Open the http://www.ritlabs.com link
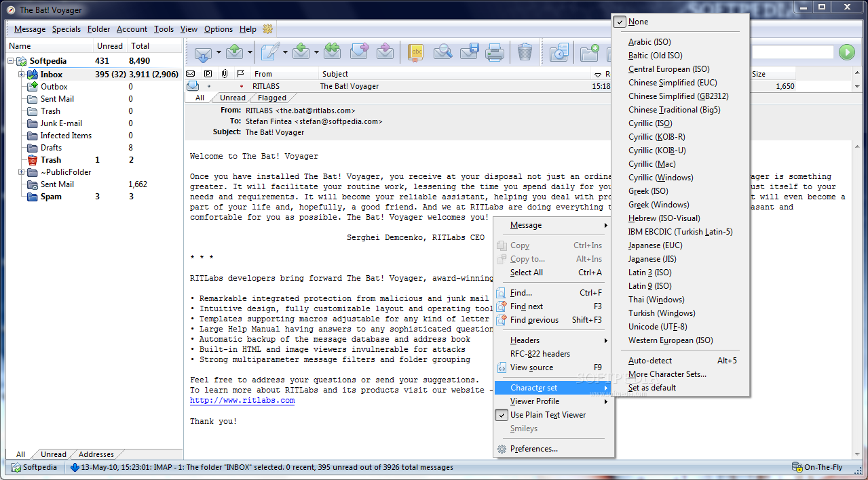The image size is (868, 480). click(x=242, y=400)
